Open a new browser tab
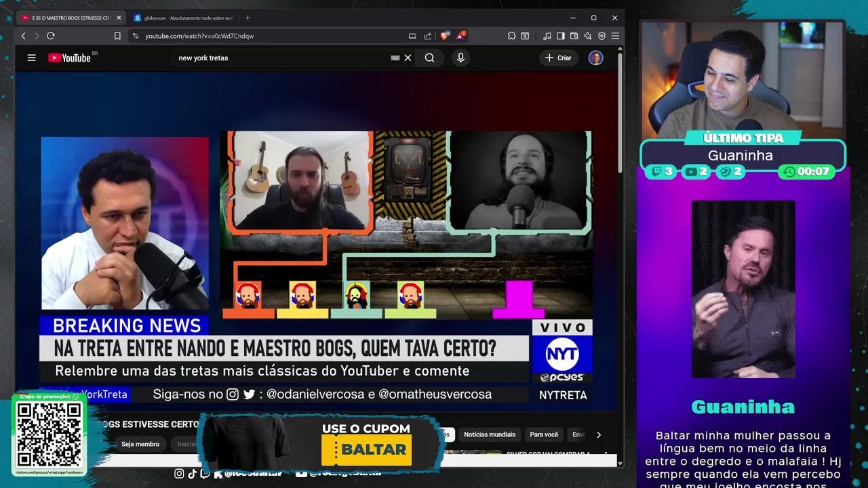Viewport: 868px width, 488px height. tap(248, 18)
